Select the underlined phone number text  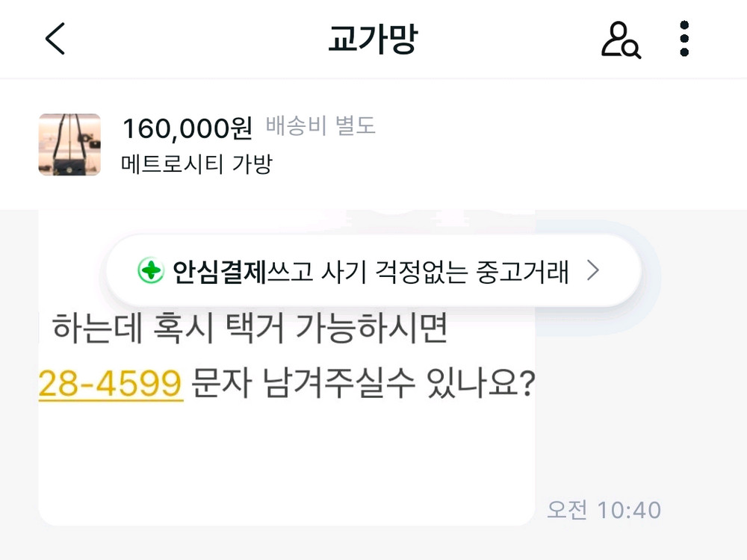tap(111, 382)
